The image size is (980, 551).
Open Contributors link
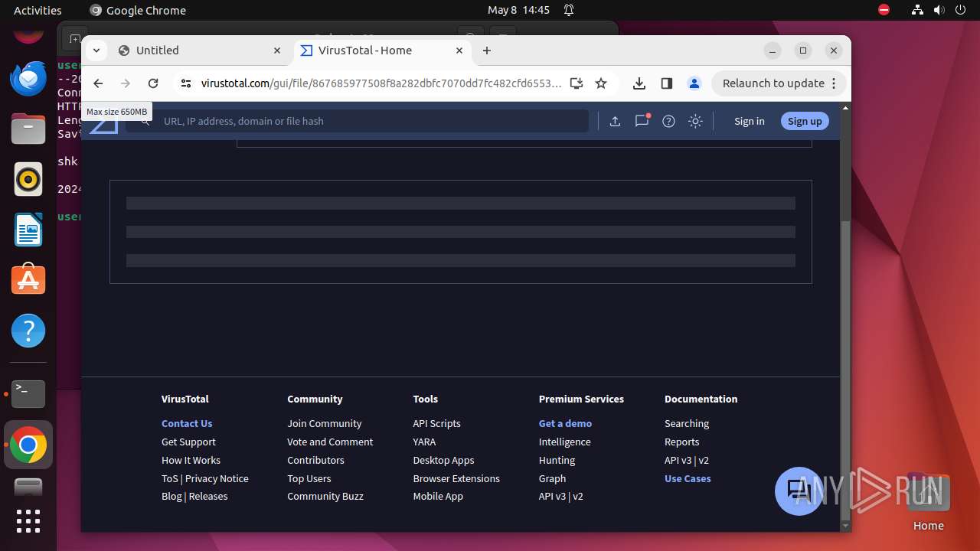click(x=315, y=460)
